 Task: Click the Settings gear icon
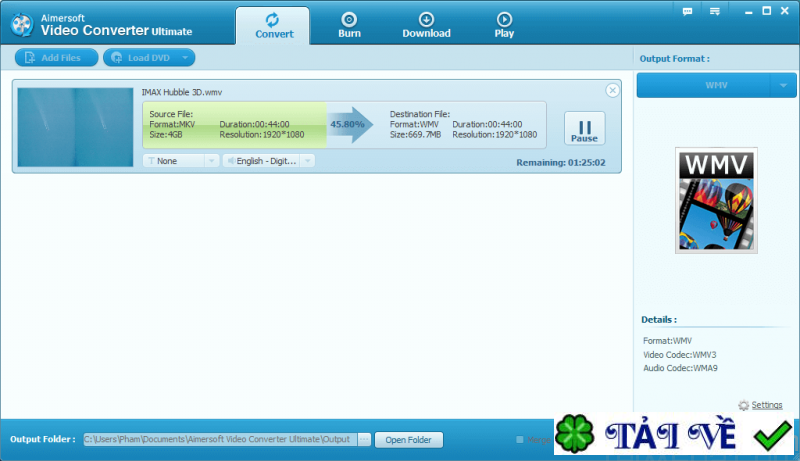743,405
